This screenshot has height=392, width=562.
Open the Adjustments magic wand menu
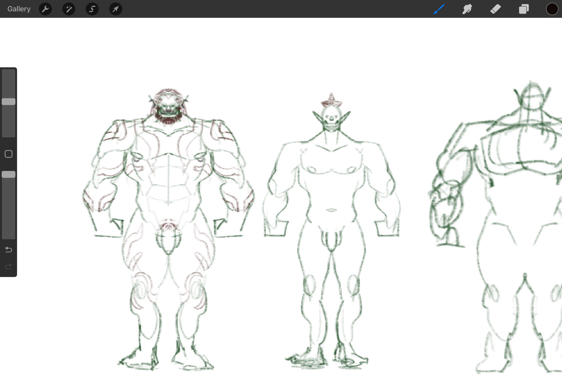[x=69, y=9]
